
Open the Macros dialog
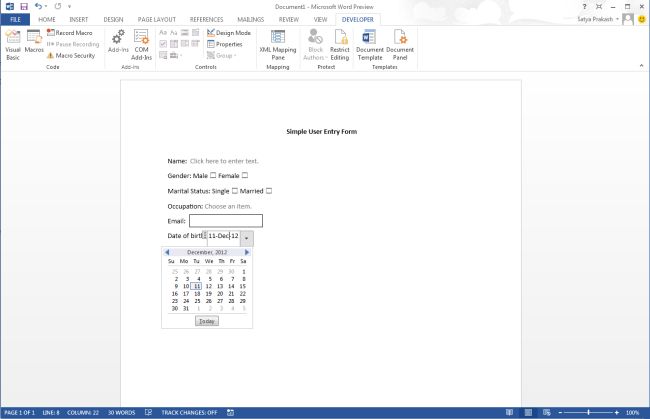(34, 41)
